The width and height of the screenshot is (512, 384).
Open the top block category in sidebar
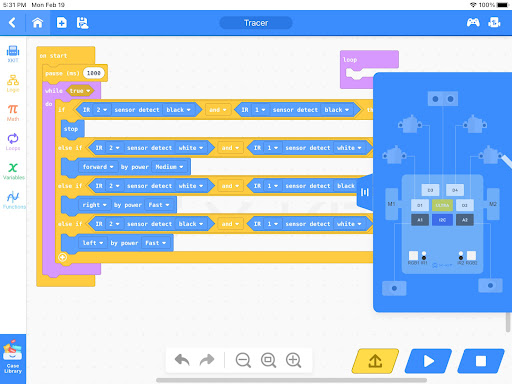tap(13, 54)
